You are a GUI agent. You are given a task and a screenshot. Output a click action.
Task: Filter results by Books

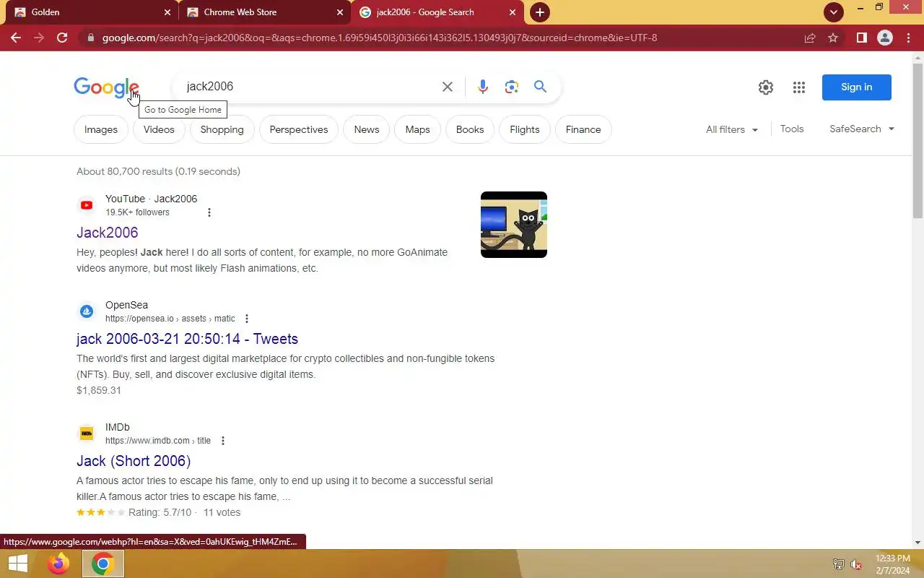pos(470,129)
